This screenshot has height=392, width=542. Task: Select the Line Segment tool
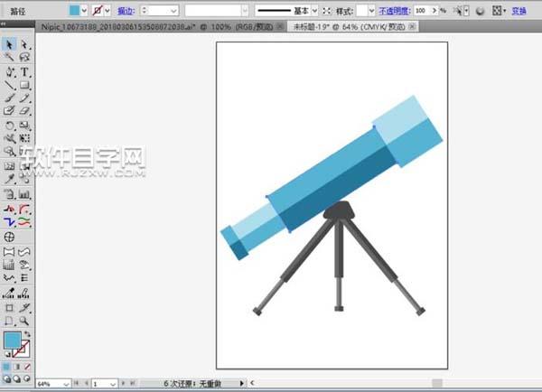click(9, 85)
